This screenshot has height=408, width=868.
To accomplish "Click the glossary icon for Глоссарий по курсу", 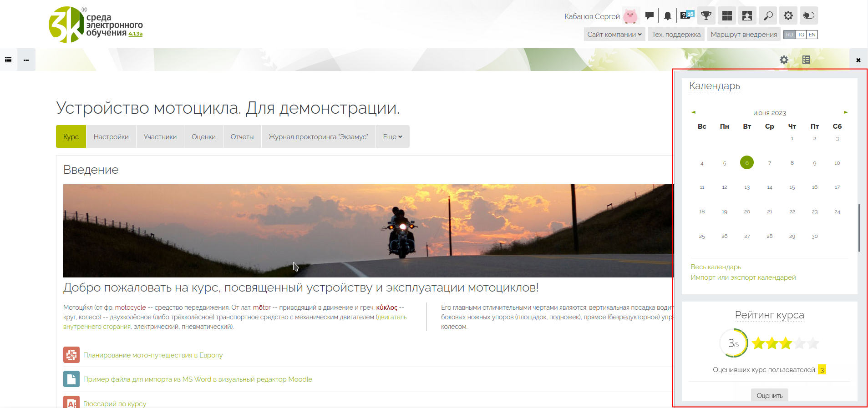I will (x=71, y=402).
